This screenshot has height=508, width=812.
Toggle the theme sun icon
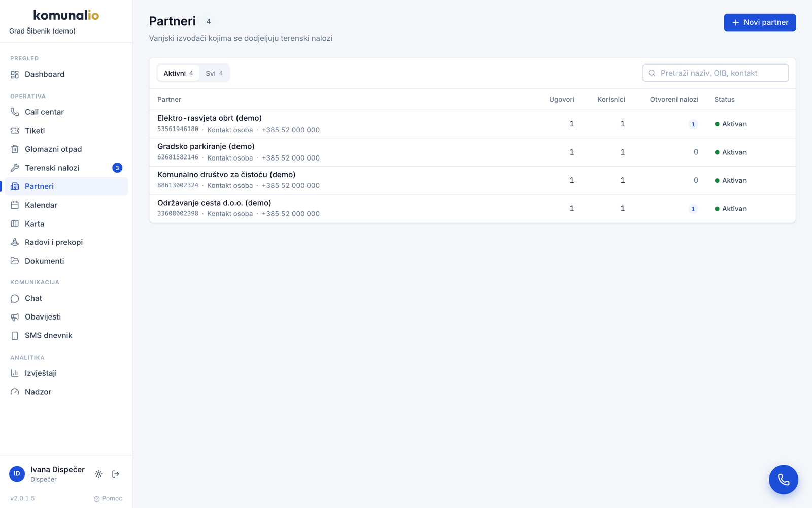click(x=98, y=474)
